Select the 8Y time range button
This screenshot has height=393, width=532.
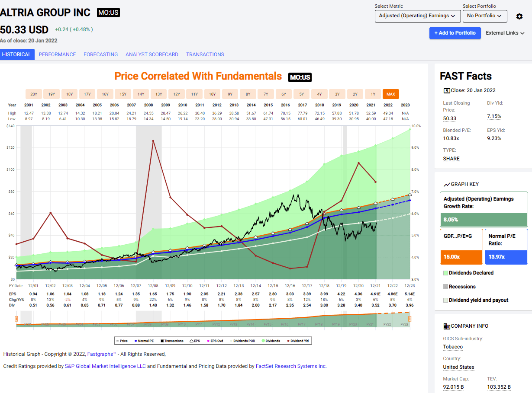point(248,94)
